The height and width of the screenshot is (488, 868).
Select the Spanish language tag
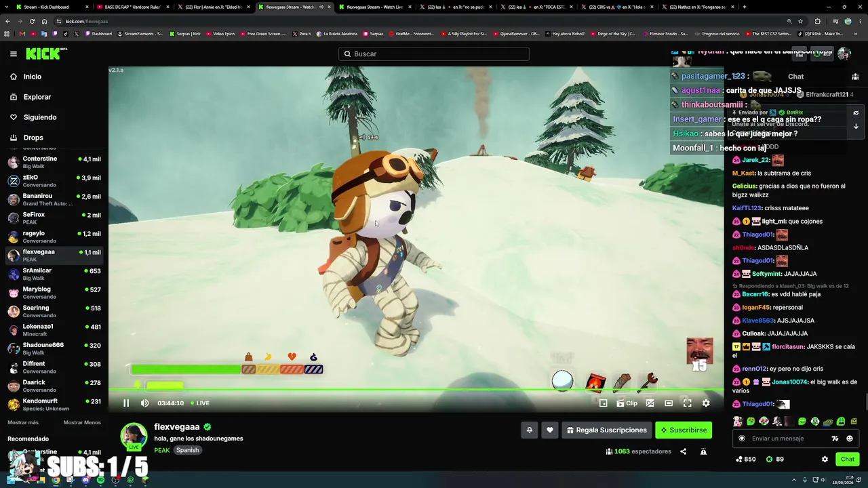tap(188, 450)
